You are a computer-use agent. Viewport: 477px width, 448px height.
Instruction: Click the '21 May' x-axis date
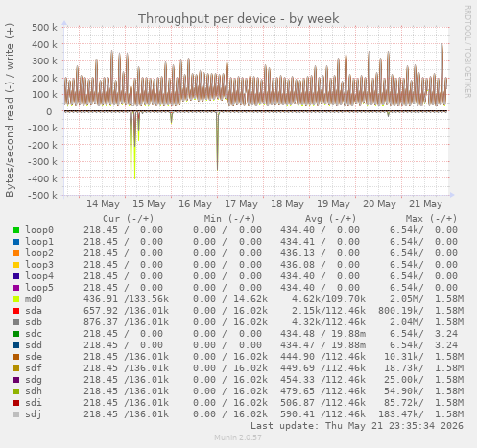click(x=425, y=204)
